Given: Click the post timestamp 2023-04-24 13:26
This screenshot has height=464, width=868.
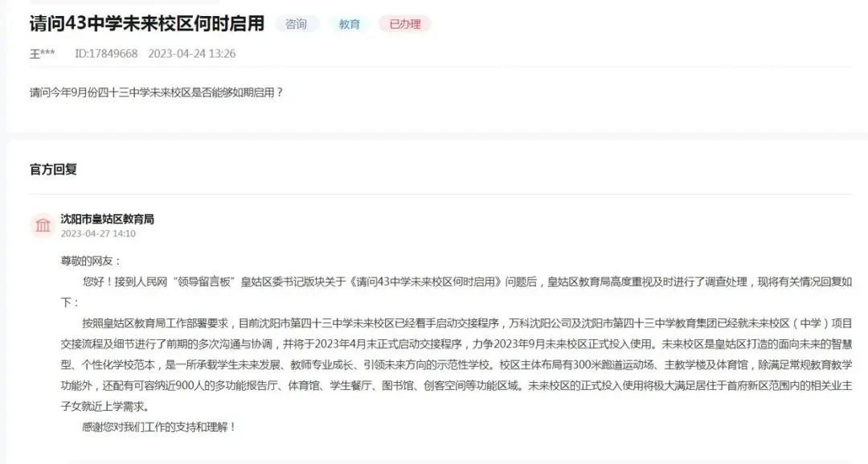Looking at the screenshot, I should click(x=191, y=54).
